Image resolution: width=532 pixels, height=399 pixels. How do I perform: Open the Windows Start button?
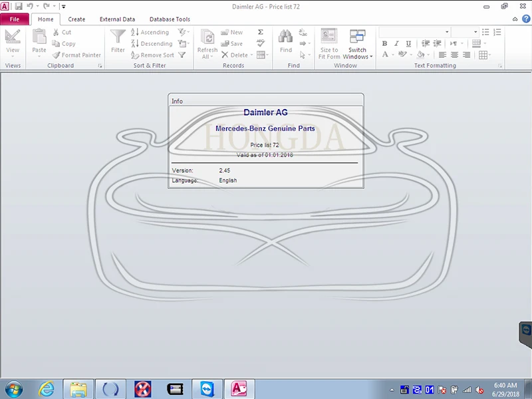tap(13, 389)
